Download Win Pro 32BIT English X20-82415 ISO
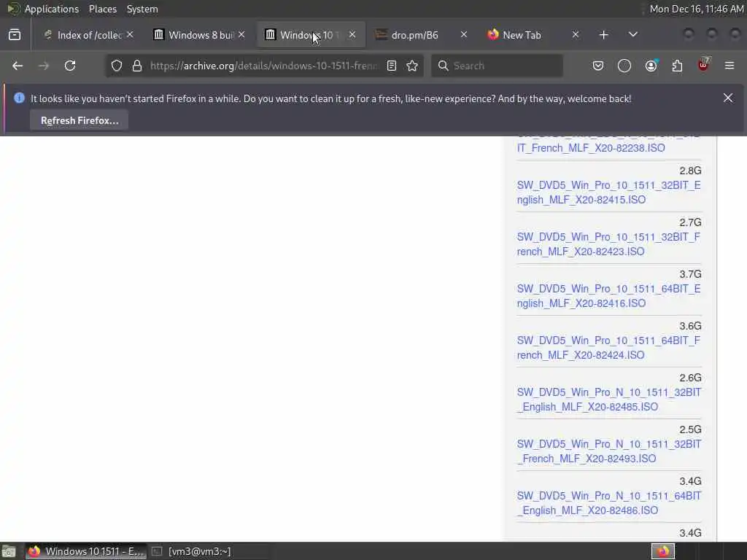Viewport: 747px width, 560px height. point(608,192)
